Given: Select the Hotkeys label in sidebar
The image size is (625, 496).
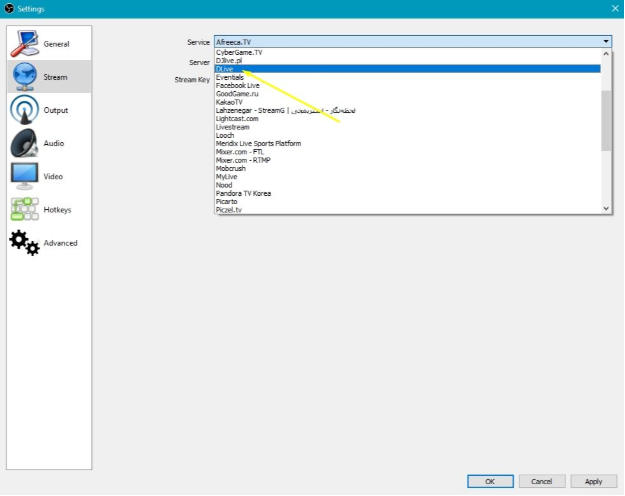Looking at the screenshot, I should tap(57, 210).
